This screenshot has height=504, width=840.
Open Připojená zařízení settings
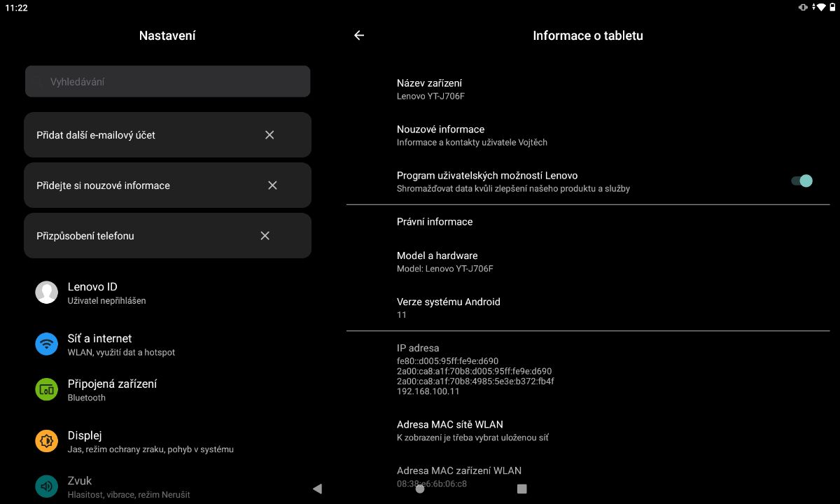pos(112,390)
